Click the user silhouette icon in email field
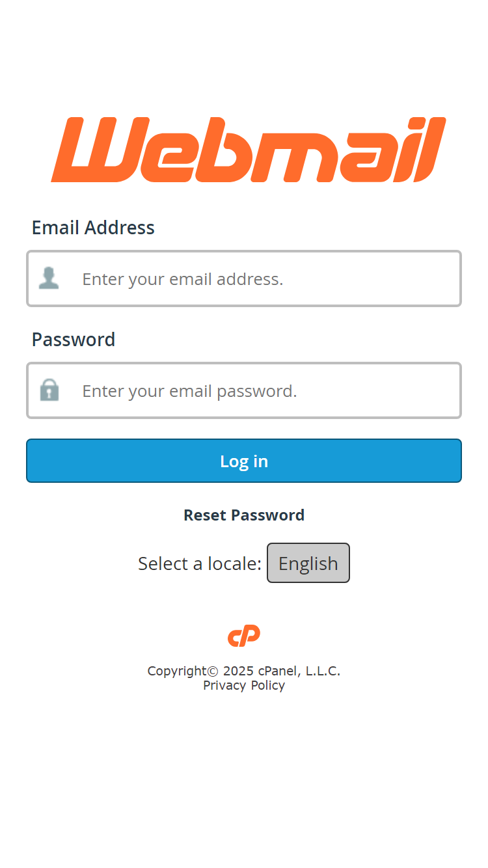Image resolution: width=488 pixels, height=868 pixels. pyautogui.click(x=49, y=278)
